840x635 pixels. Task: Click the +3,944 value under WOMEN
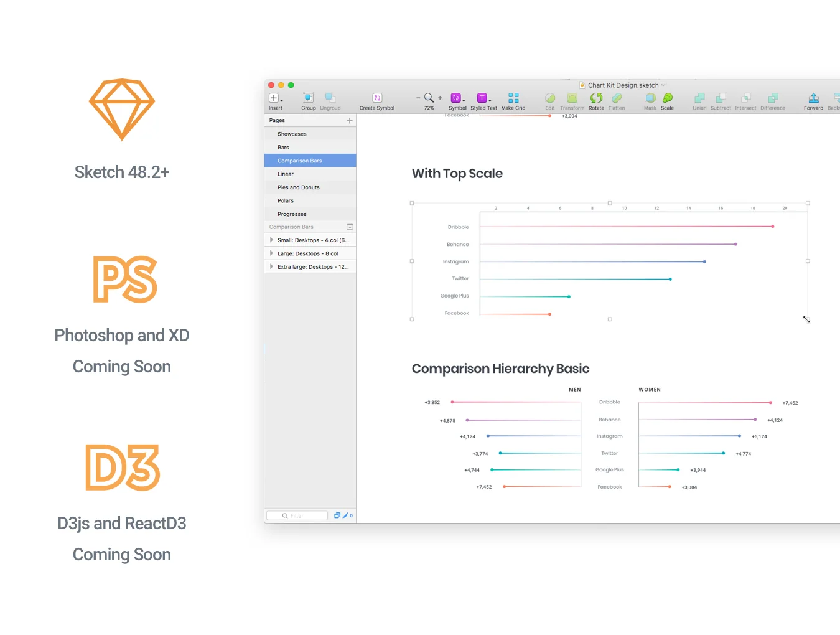[x=698, y=471]
